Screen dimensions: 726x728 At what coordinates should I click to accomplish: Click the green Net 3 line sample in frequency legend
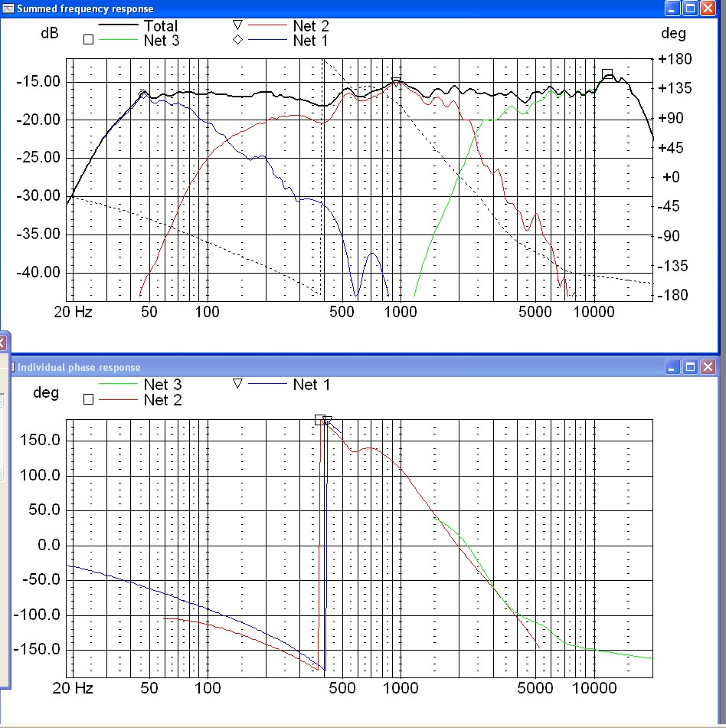click(118, 40)
